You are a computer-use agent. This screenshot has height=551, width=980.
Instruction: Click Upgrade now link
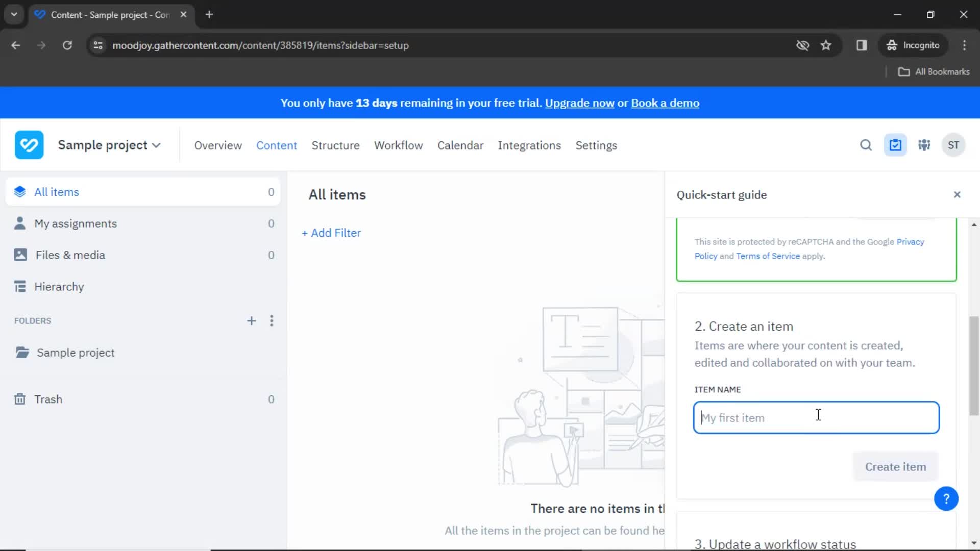coord(579,103)
